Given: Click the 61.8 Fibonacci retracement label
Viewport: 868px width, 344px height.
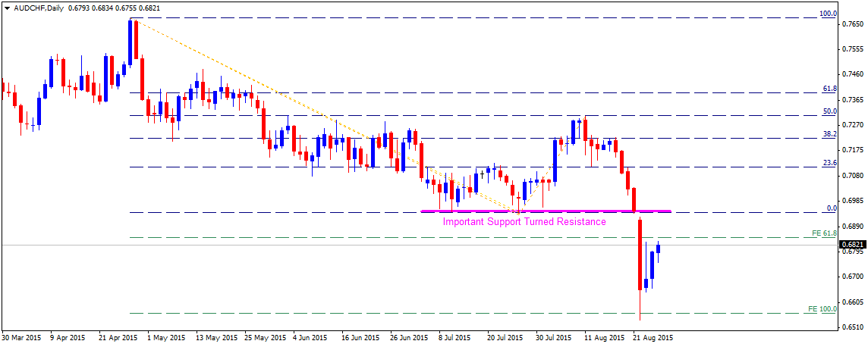Looking at the screenshot, I should pos(829,89).
